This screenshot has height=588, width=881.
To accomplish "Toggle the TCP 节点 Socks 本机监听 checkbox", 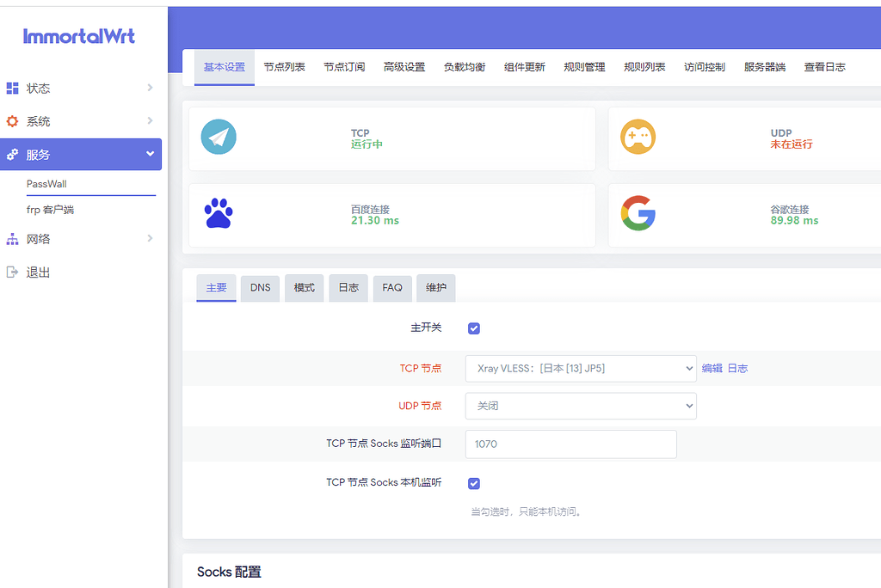I will click(474, 483).
